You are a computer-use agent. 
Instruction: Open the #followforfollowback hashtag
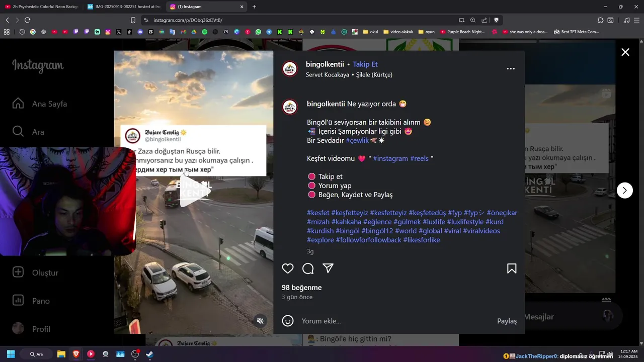click(369, 240)
